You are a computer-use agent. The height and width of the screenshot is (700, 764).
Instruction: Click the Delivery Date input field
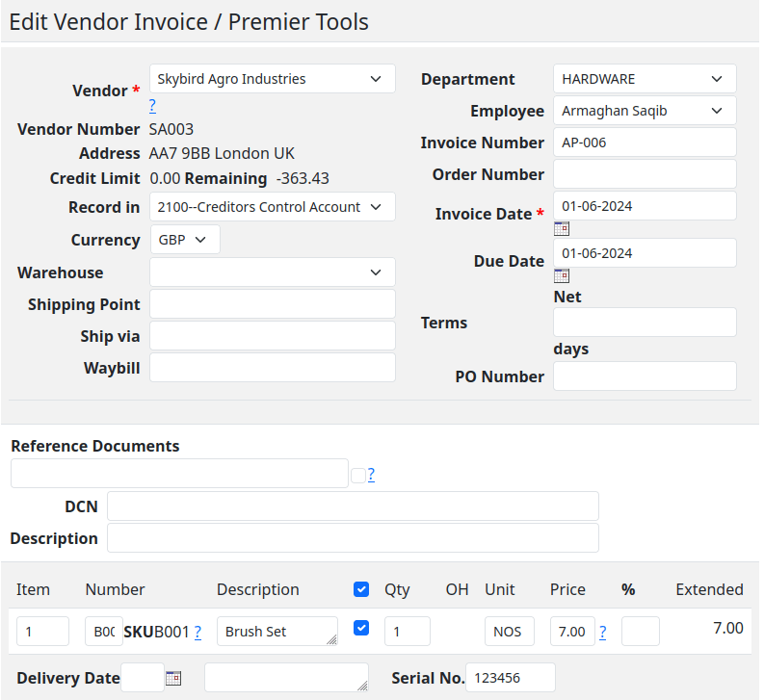click(143, 678)
